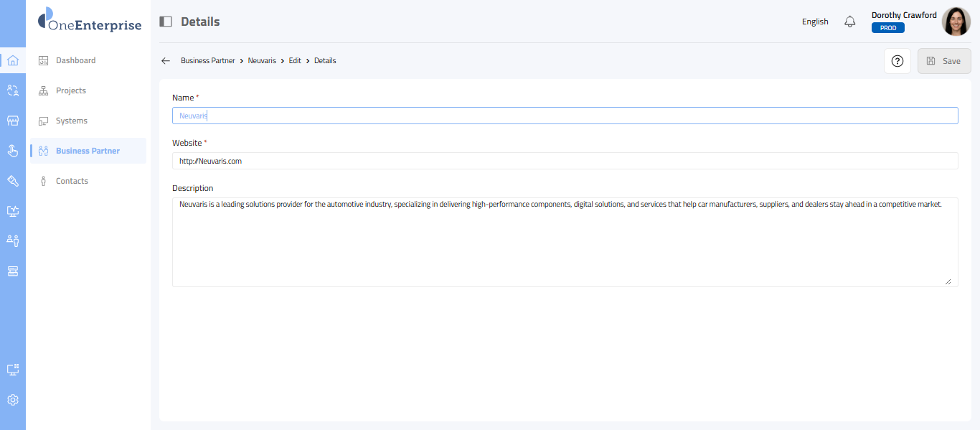This screenshot has width=980, height=430.
Task: Navigate to Contacts in the side menu
Action: (72, 181)
